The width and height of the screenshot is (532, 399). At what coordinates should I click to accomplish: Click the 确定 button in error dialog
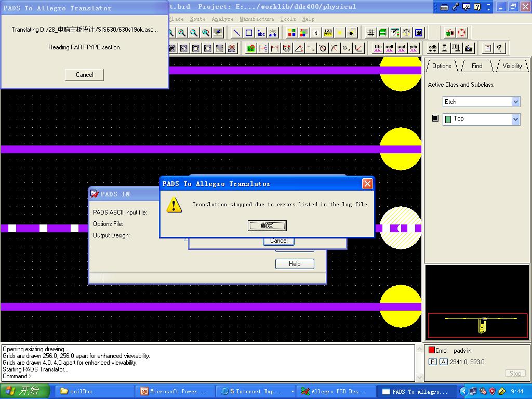[267, 225]
